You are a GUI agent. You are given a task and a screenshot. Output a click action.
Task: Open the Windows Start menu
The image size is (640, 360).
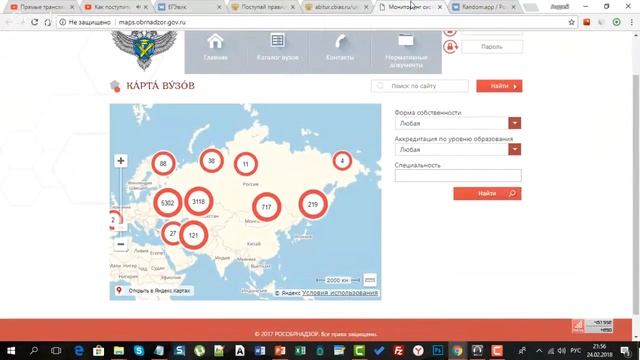11,351
